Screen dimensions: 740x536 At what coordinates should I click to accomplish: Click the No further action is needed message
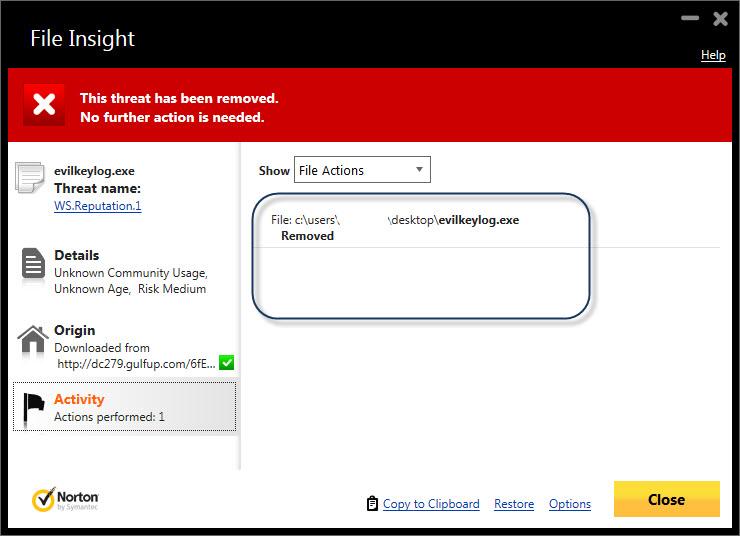coord(172,117)
